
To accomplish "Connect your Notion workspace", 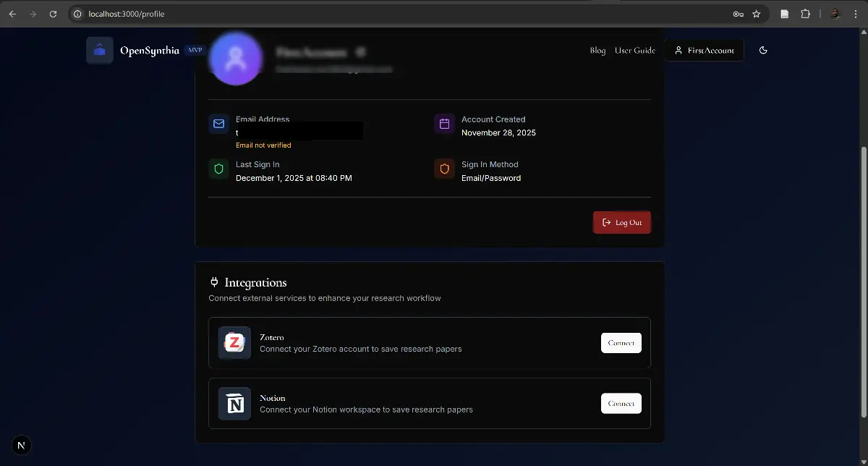I will pyautogui.click(x=621, y=403).
